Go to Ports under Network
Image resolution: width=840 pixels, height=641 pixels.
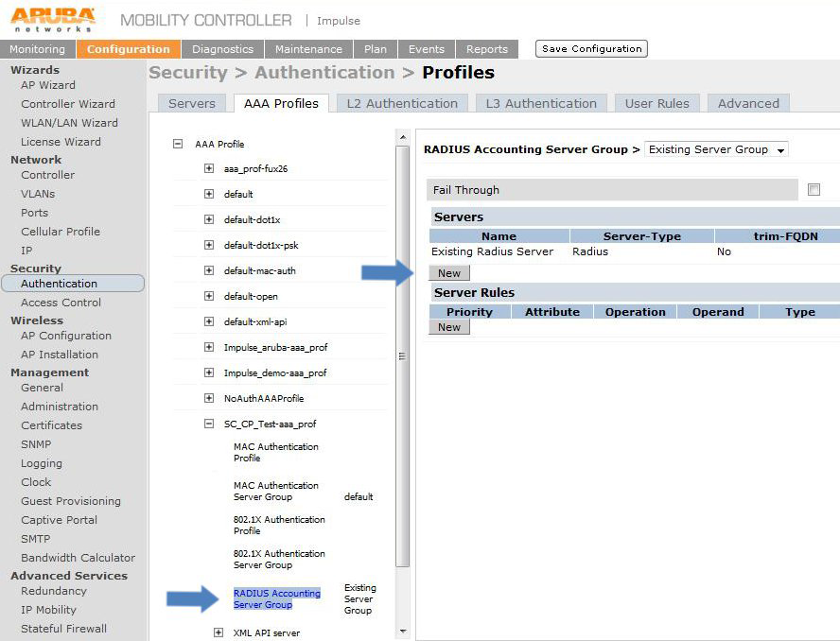tap(35, 213)
